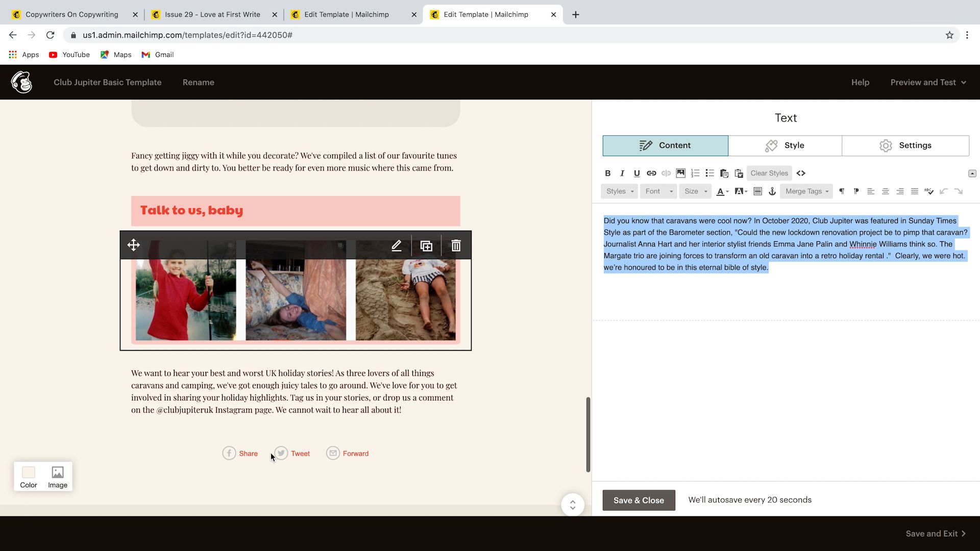The image size is (980, 551).
Task: Align text left
Action: click(x=871, y=191)
